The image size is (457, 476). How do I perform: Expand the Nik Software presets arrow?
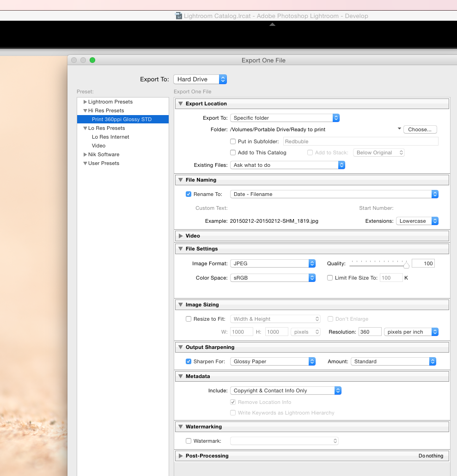tap(85, 155)
